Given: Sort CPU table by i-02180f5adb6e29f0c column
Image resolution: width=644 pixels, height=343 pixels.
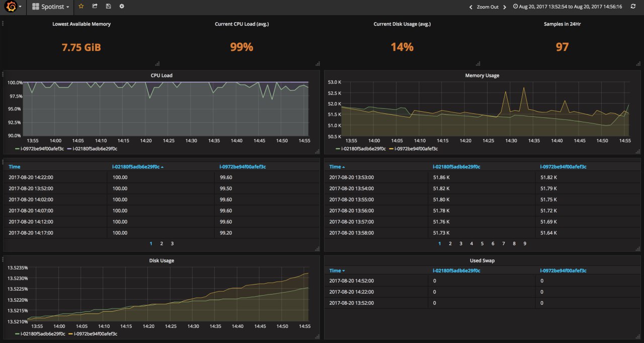Looking at the screenshot, I should point(136,166).
